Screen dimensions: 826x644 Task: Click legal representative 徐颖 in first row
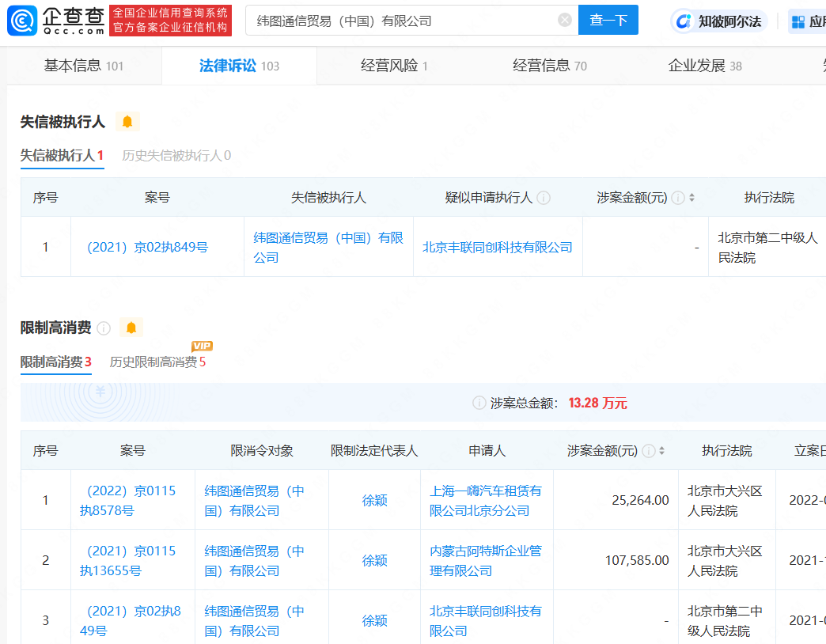pyautogui.click(x=374, y=501)
